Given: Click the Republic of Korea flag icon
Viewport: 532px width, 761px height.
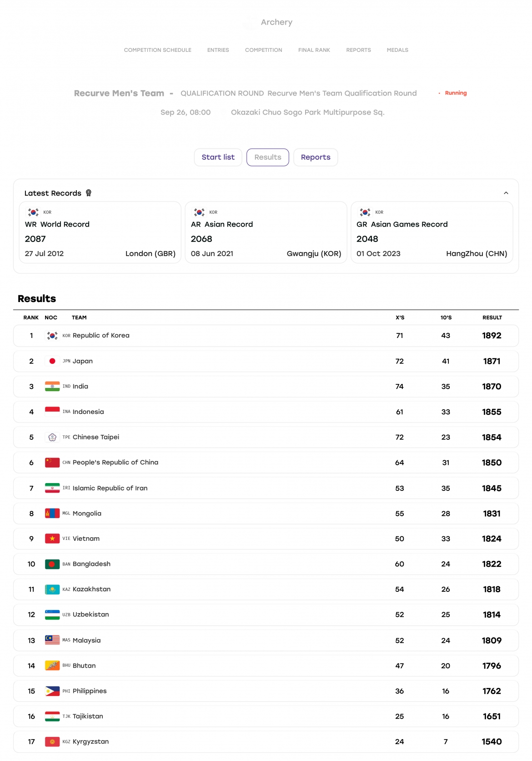Looking at the screenshot, I should 52,336.
